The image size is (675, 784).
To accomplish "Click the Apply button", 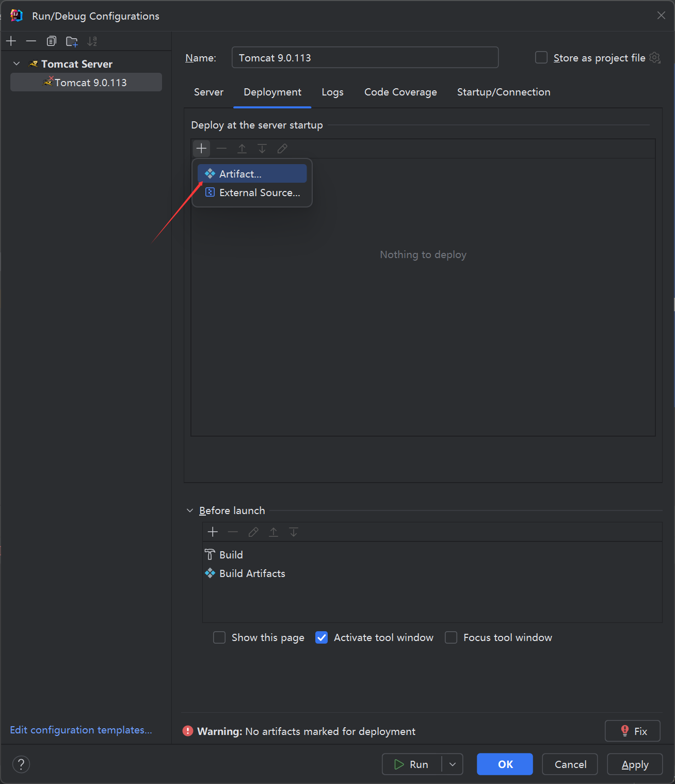I will pyautogui.click(x=635, y=764).
